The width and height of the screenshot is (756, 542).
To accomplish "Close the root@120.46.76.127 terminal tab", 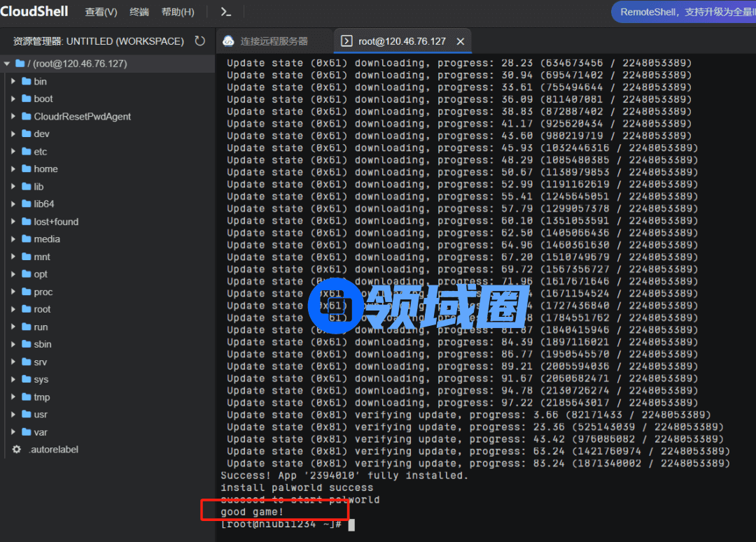I will (x=461, y=41).
